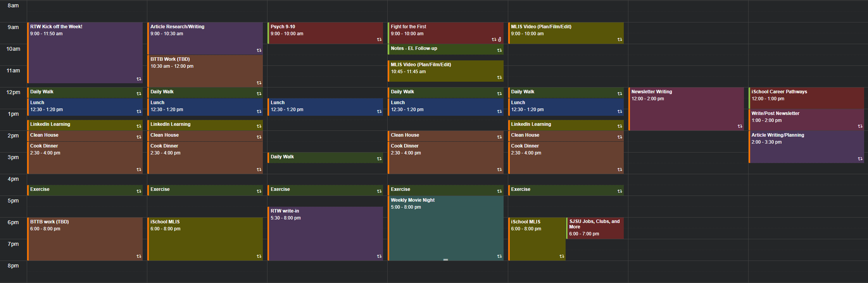Select the Psych 9-10 event title
868x283 pixels.
[283, 27]
